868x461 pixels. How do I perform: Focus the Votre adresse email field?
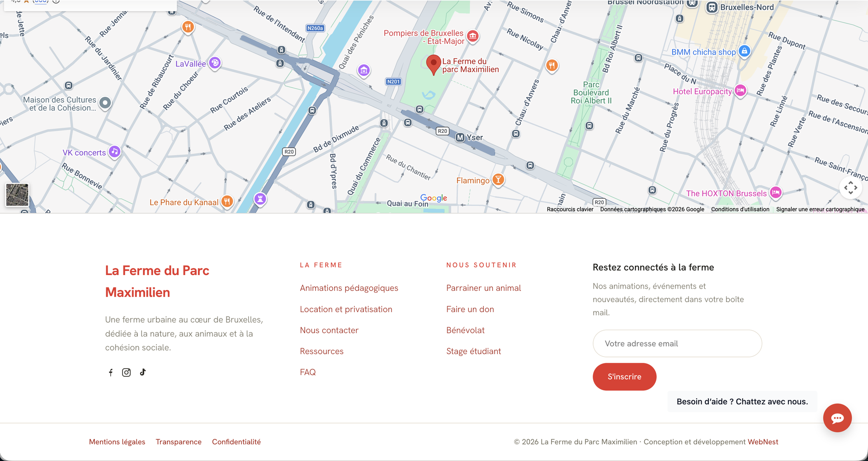pyautogui.click(x=677, y=343)
